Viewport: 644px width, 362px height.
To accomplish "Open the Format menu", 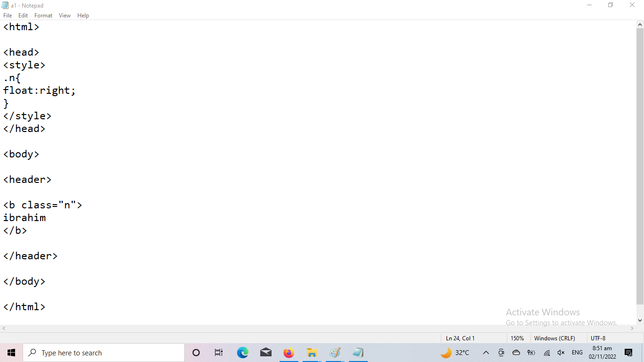I will pyautogui.click(x=43, y=16).
